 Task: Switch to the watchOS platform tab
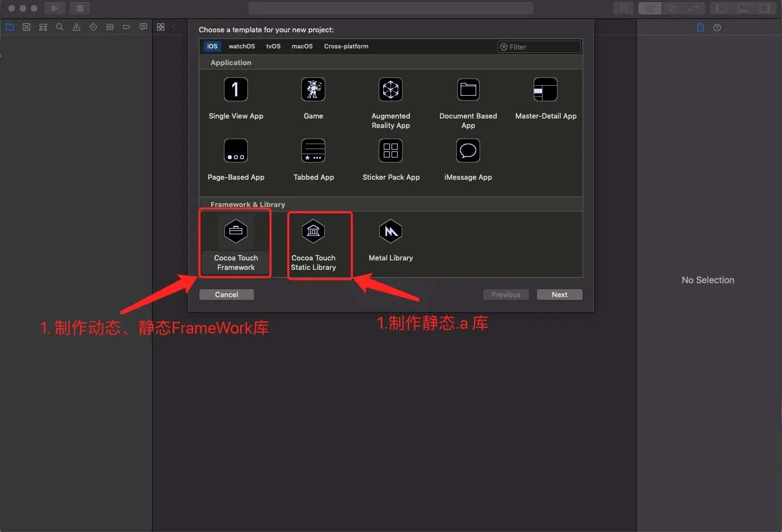[x=242, y=46]
